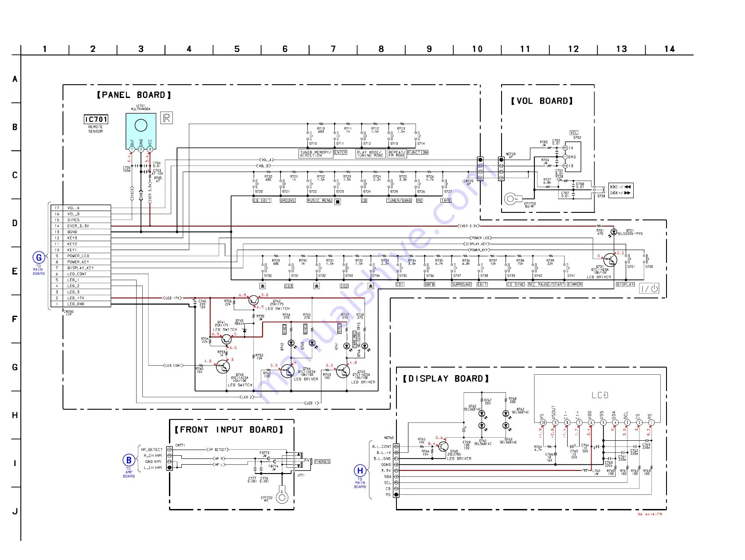Click the circled H main board connector symbol
This screenshot has height=560, width=745.
pos(360,471)
